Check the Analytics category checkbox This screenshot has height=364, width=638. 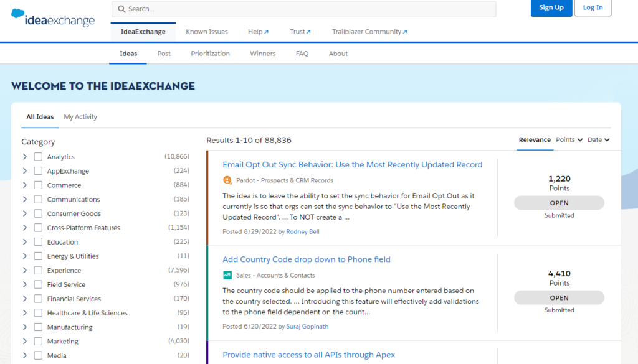(x=38, y=156)
